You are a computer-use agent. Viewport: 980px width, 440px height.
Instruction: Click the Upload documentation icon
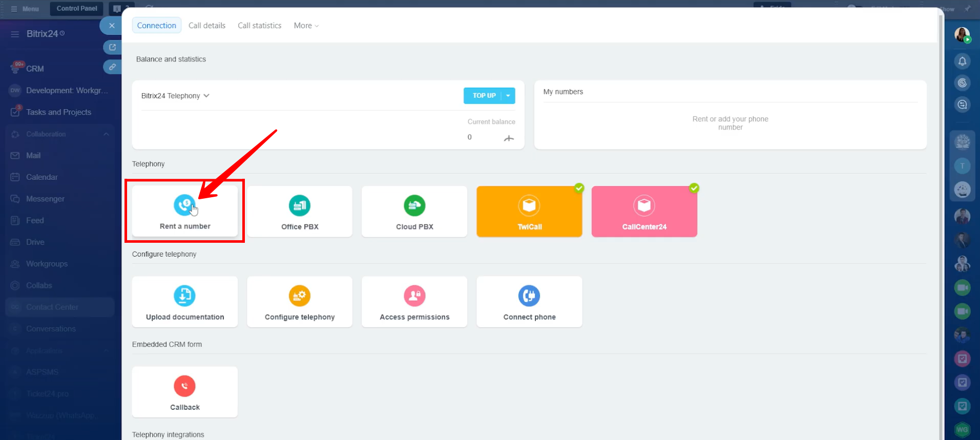[184, 296]
